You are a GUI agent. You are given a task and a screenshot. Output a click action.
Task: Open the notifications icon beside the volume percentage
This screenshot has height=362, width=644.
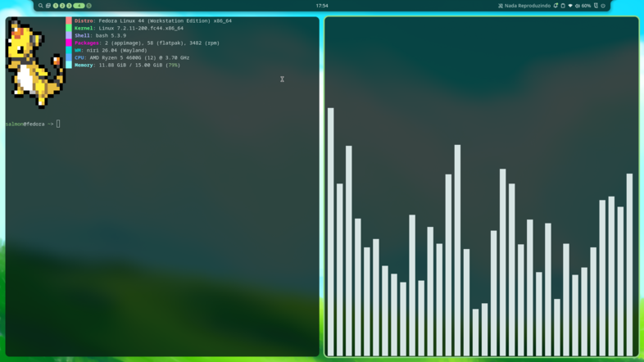[x=596, y=6]
